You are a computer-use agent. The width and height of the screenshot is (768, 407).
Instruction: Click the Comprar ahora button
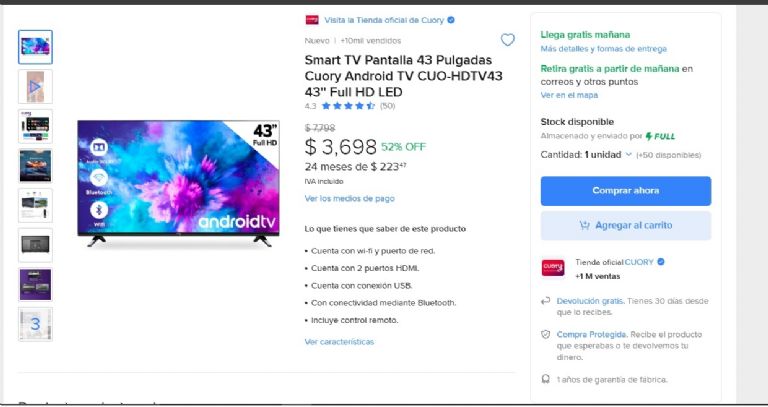(x=625, y=191)
